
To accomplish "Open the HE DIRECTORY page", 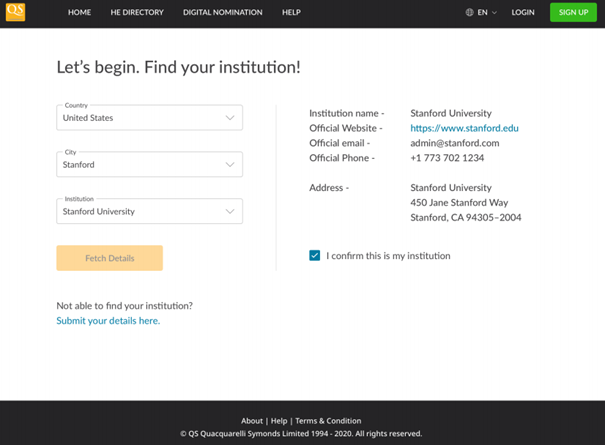I will pyautogui.click(x=137, y=13).
